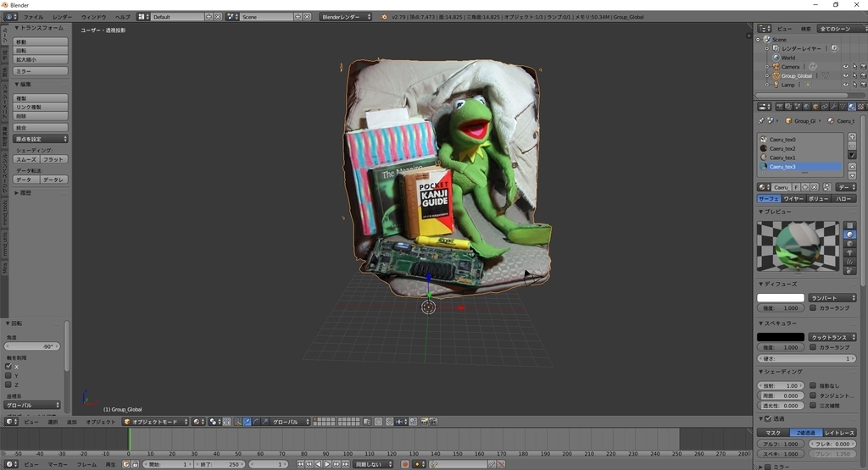Switch to レイトレース transparency mode
This screenshot has height=470, width=868.
(x=838, y=433)
